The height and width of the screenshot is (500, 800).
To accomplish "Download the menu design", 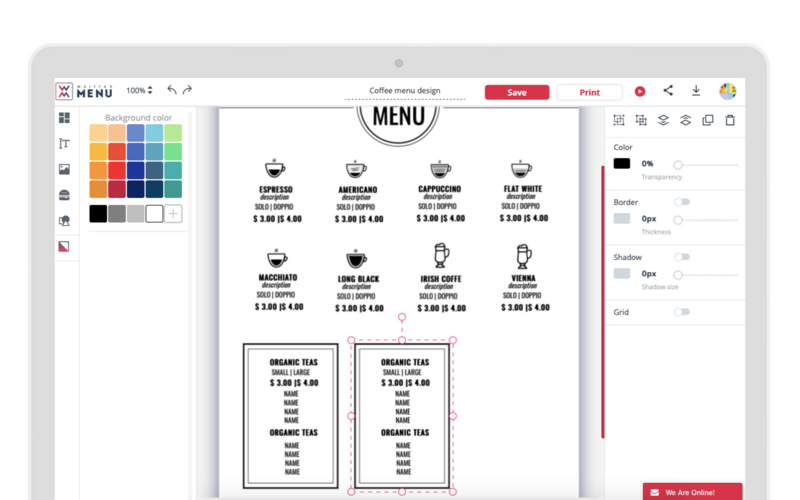I will pyautogui.click(x=696, y=90).
